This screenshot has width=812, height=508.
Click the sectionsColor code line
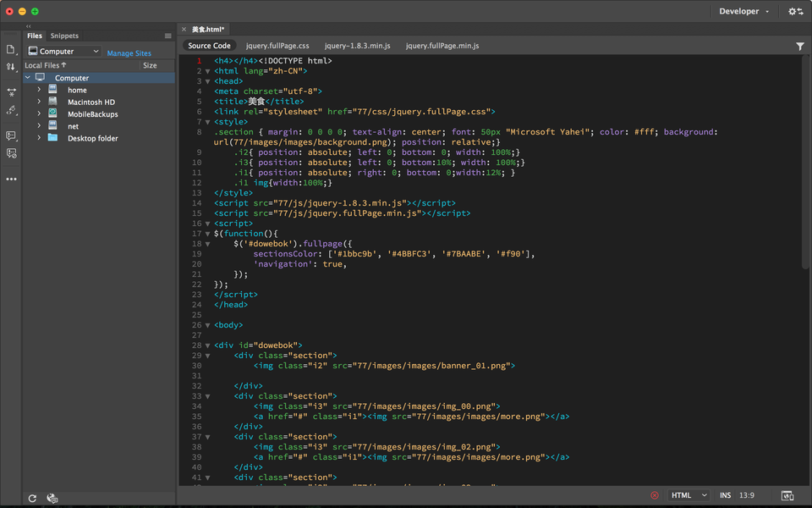(393, 254)
